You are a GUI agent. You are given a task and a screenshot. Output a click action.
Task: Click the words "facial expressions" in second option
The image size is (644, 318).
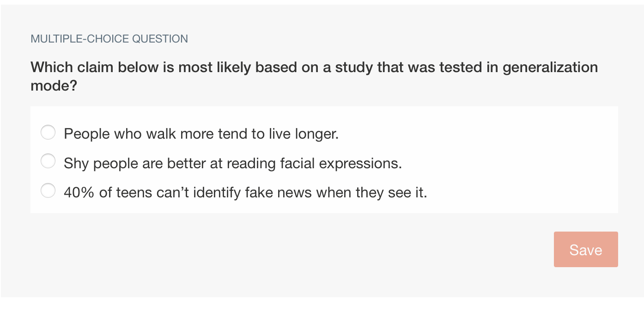click(x=341, y=163)
